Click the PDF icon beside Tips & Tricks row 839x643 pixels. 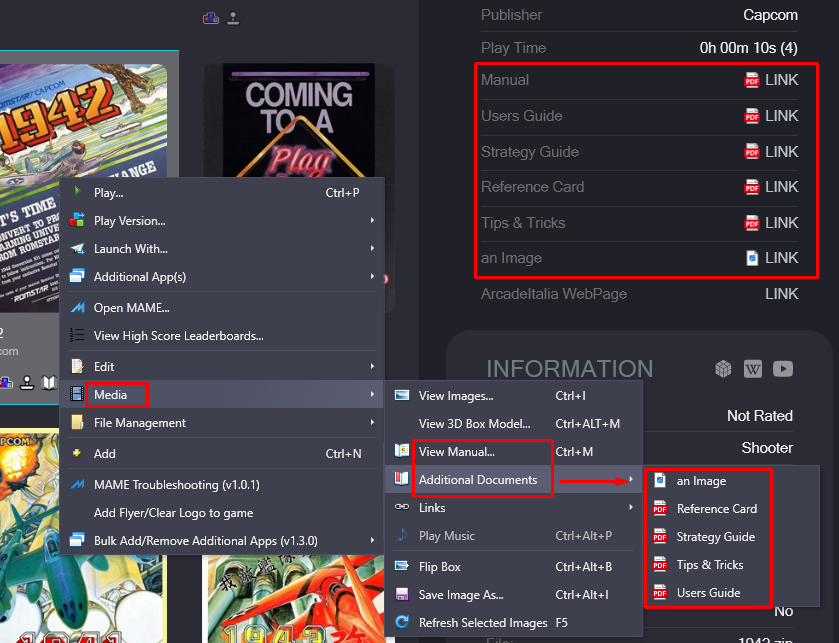[x=752, y=223]
